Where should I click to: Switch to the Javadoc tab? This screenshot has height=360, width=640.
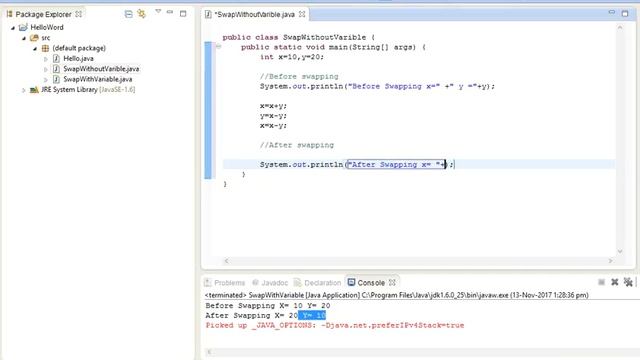coord(270,282)
